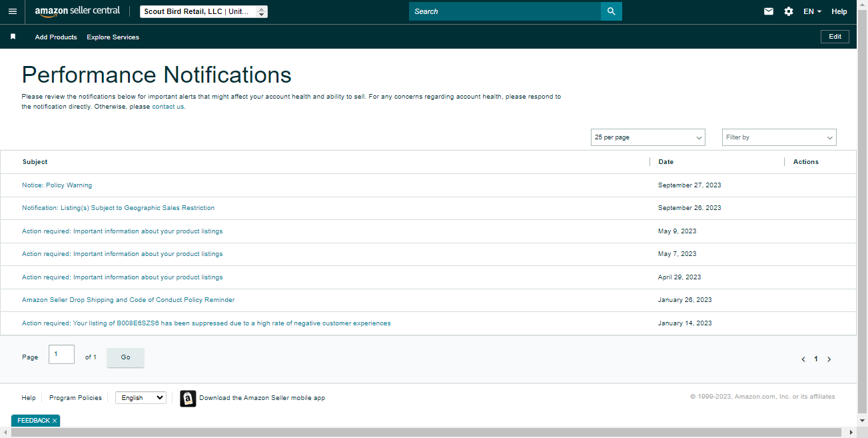The image size is (868, 438).
Task: Open the May 9, 2023 Action required notification
Action: 123,231
